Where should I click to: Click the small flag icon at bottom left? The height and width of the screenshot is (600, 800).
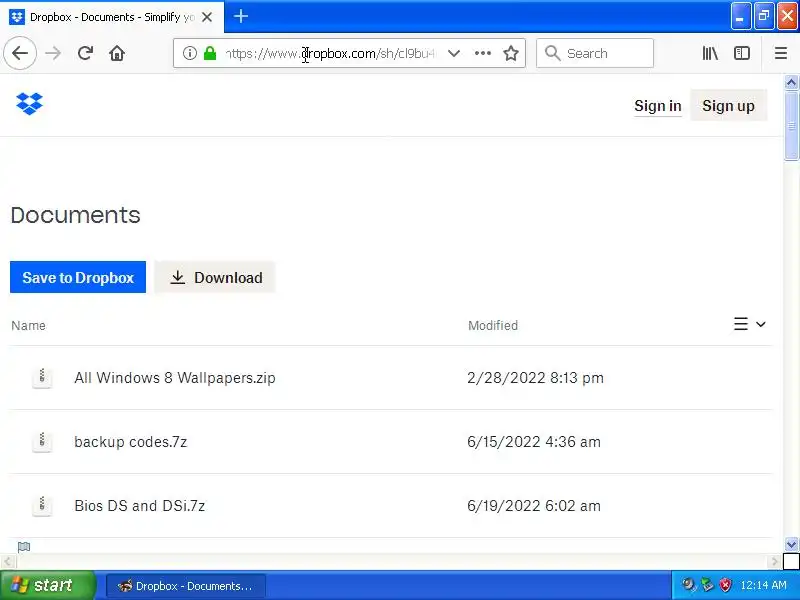24,547
